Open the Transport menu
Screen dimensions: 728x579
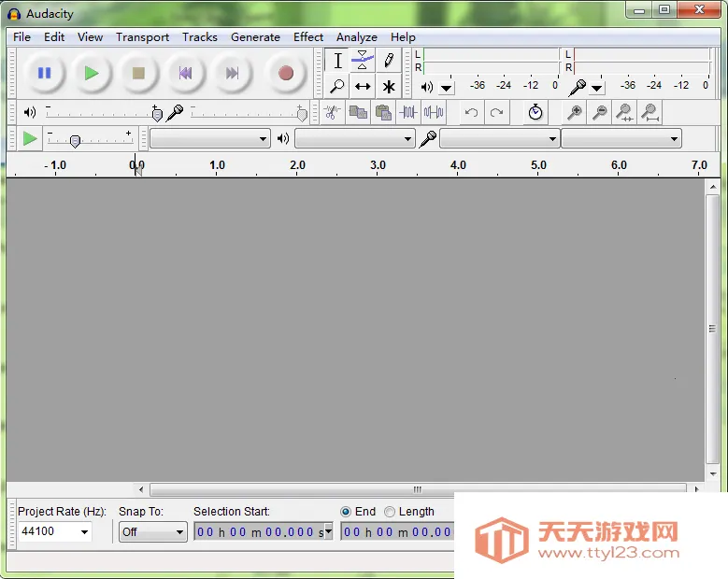(142, 37)
